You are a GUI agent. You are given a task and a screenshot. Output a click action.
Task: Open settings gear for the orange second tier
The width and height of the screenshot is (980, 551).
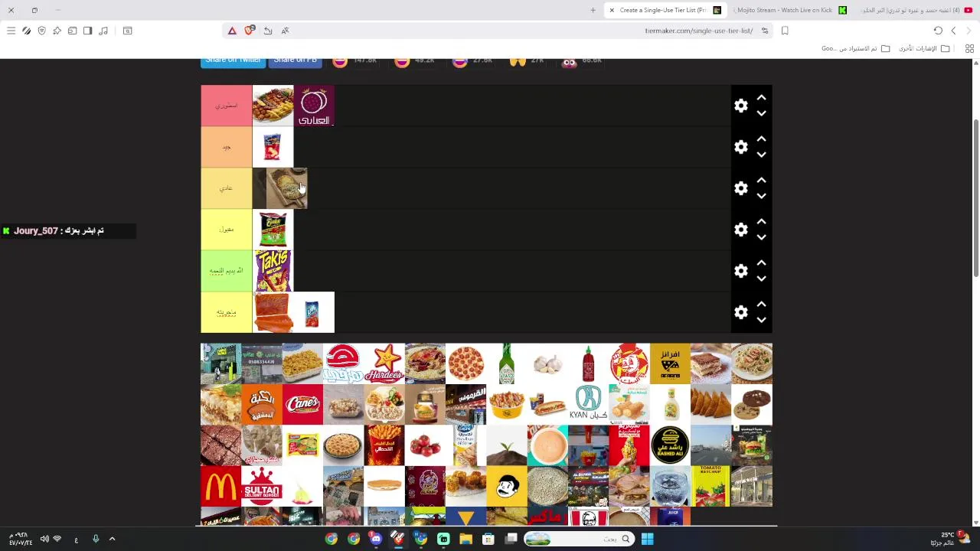click(x=741, y=147)
